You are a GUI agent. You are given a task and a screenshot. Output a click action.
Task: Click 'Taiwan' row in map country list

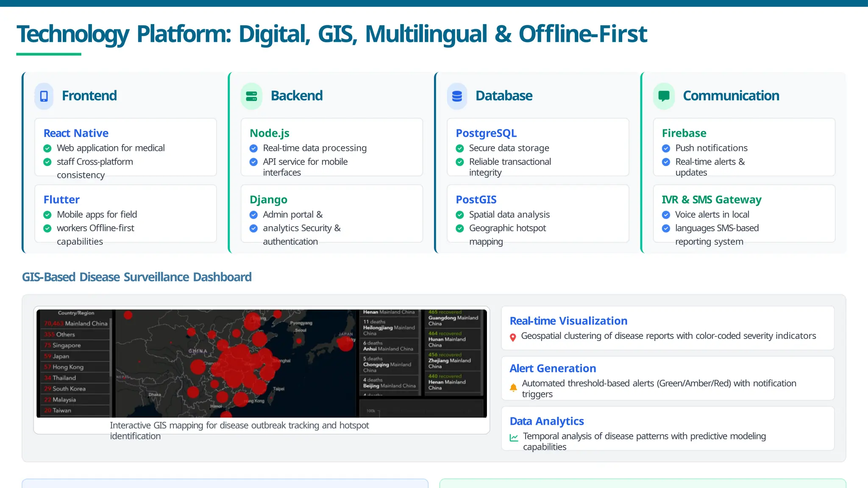(x=76, y=410)
